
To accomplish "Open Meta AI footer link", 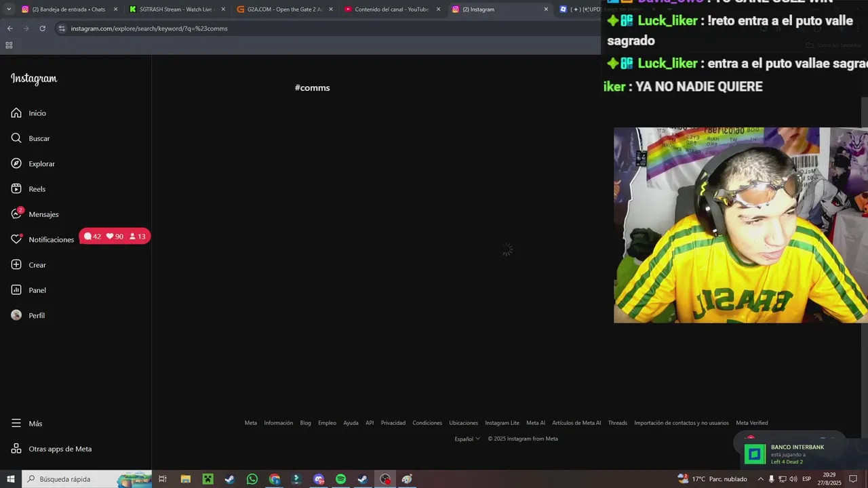I will click(536, 423).
